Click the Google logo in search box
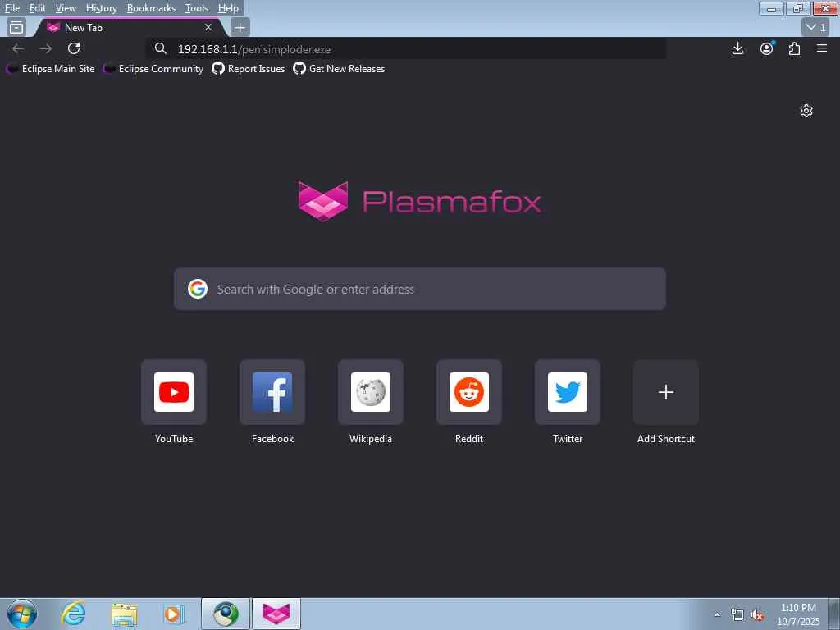840x630 pixels. [x=198, y=290]
